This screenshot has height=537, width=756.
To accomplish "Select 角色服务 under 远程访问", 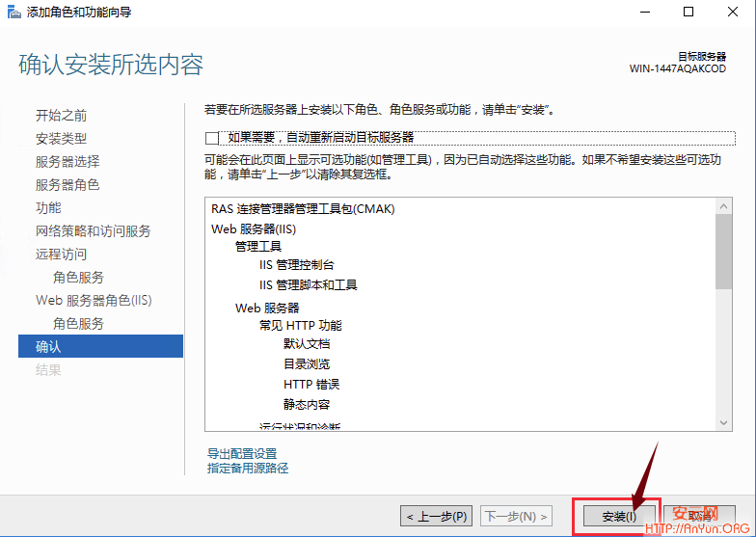I will click(79, 278).
